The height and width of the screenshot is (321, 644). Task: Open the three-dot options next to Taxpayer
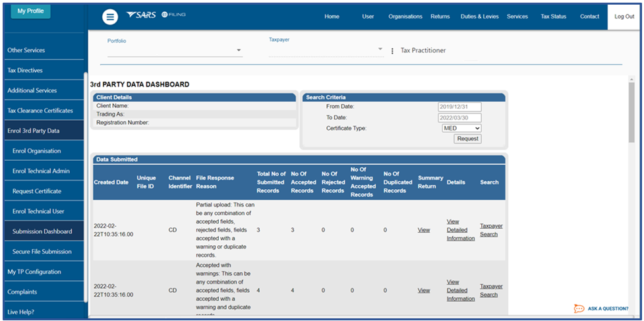(392, 51)
